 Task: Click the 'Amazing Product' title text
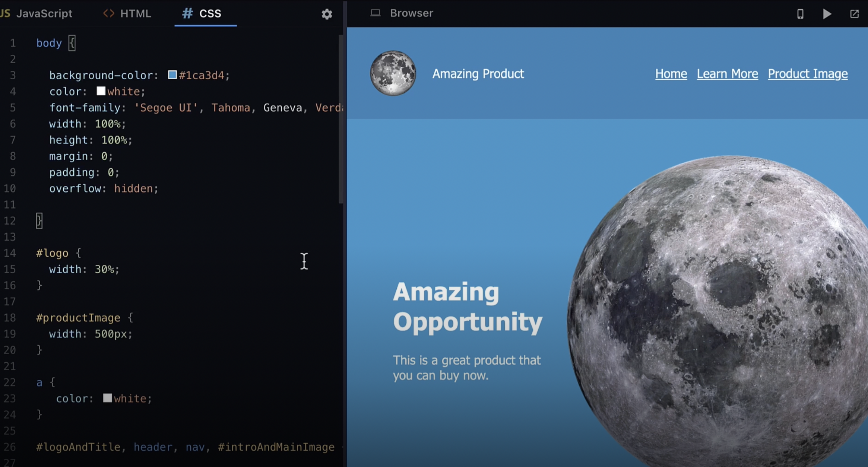(x=478, y=74)
